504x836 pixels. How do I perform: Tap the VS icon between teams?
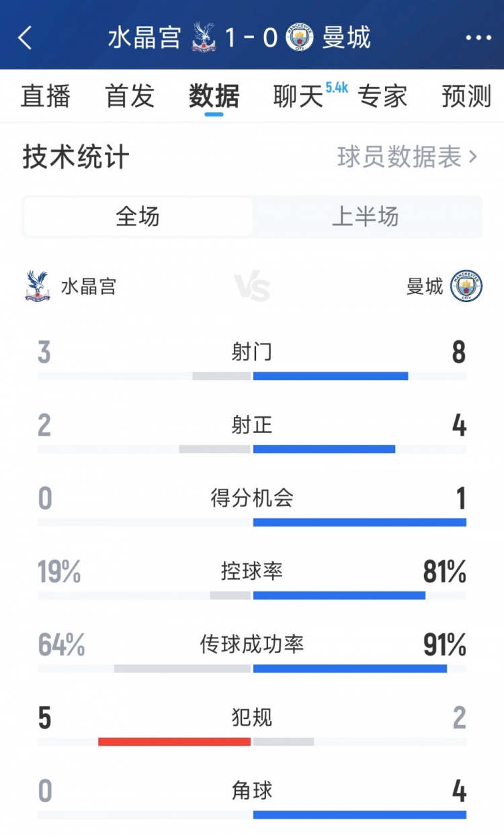[253, 287]
